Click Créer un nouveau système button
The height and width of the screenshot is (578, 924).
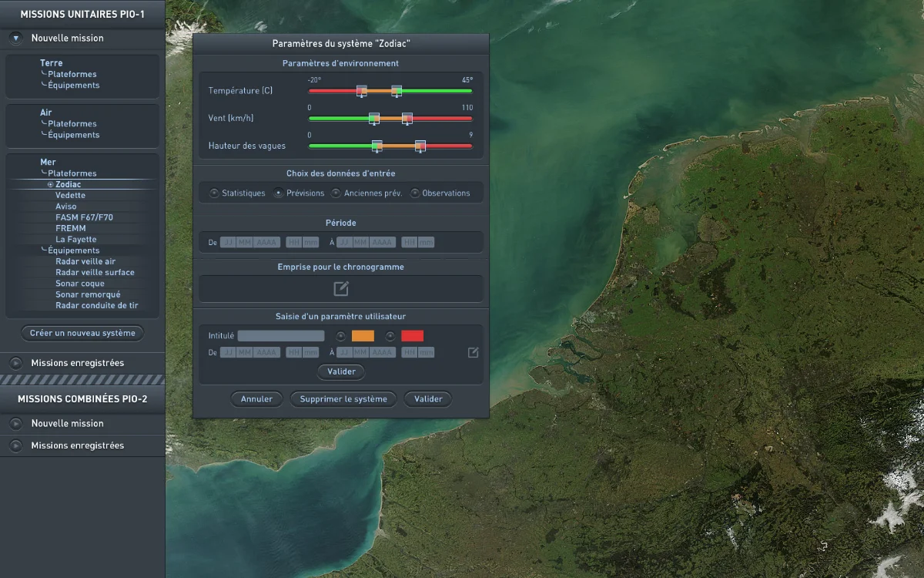[x=82, y=334]
